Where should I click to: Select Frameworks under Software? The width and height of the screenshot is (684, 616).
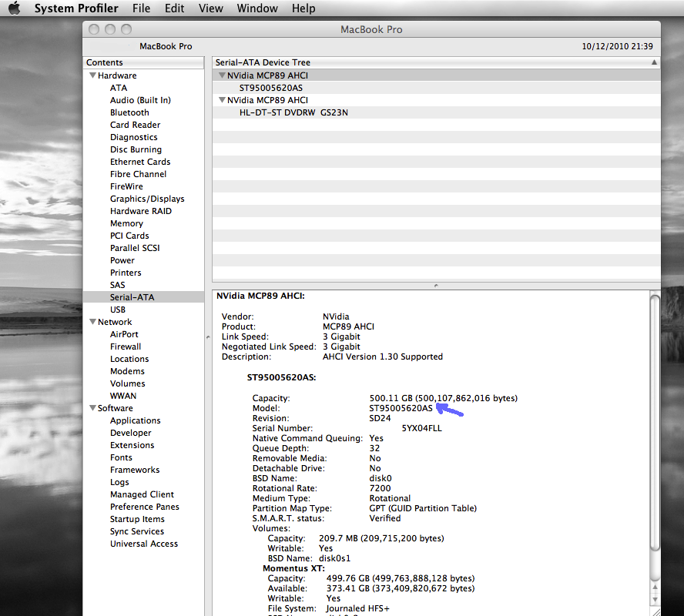click(x=135, y=470)
